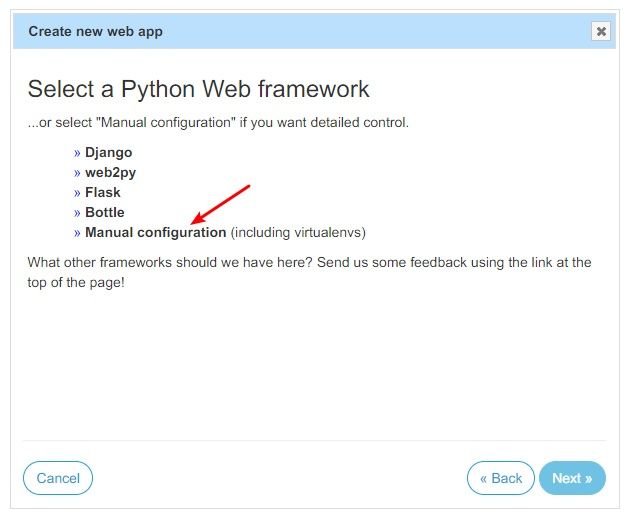This screenshot has width=627, height=521.
Task: Click the 'or select Manual configuration' subtitle text
Action: (218, 123)
